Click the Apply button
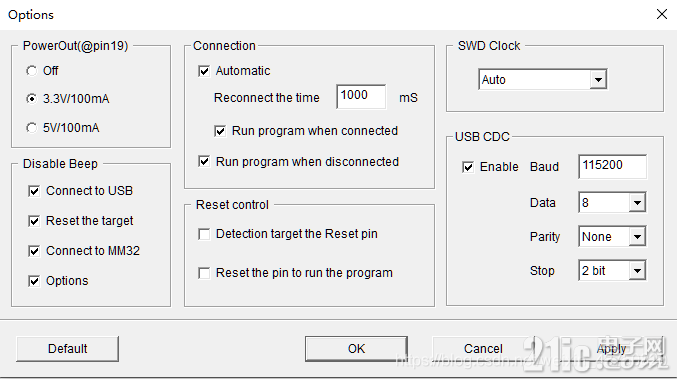Screen dimensions: 677x379 [x=611, y=349]
